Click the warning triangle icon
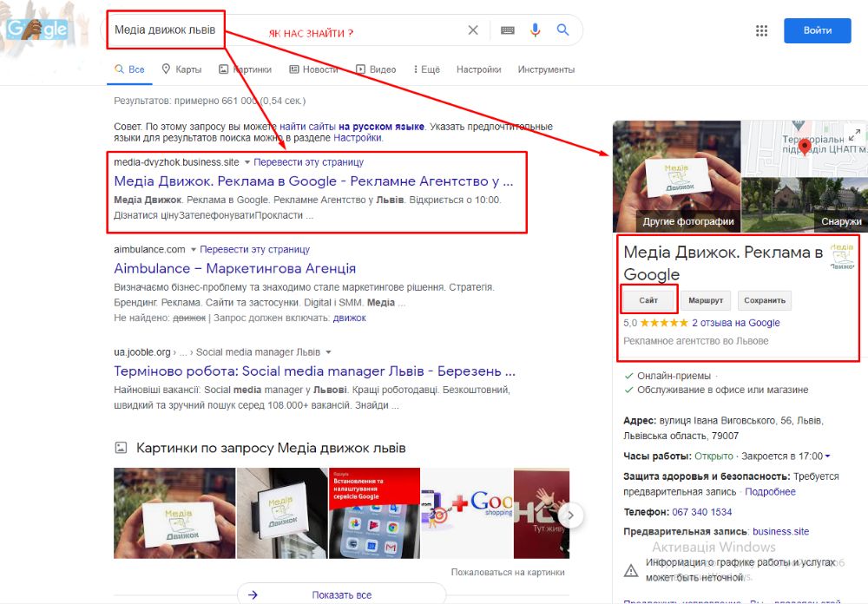868x604 pixels. point(631,570)
